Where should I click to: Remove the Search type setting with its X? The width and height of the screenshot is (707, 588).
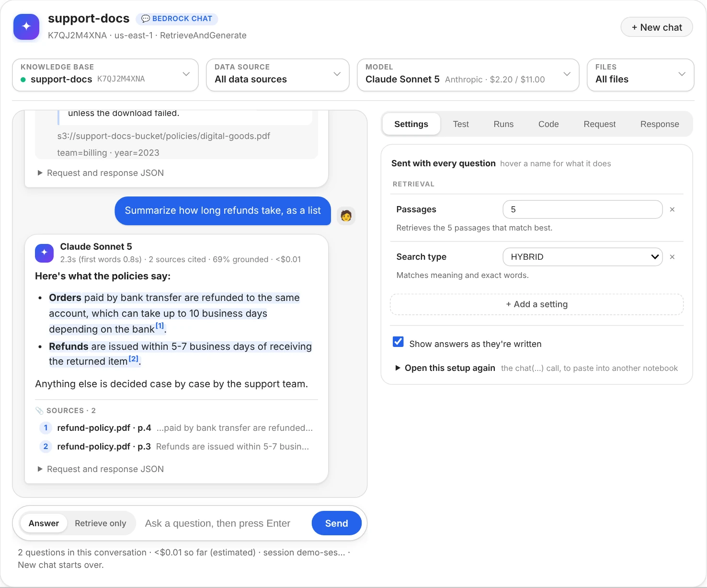click(672, 257)
